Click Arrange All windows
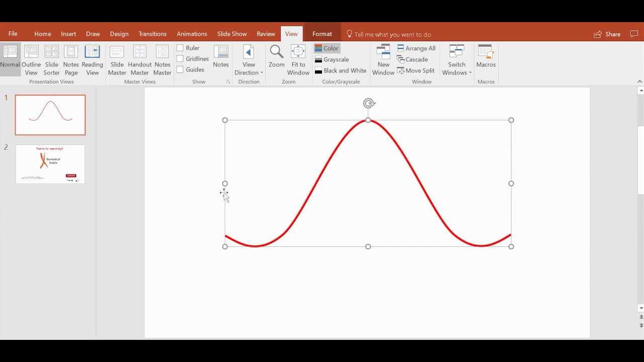Image resolution: width=644 pixels, height=362 pixels. tap(416, 48)
